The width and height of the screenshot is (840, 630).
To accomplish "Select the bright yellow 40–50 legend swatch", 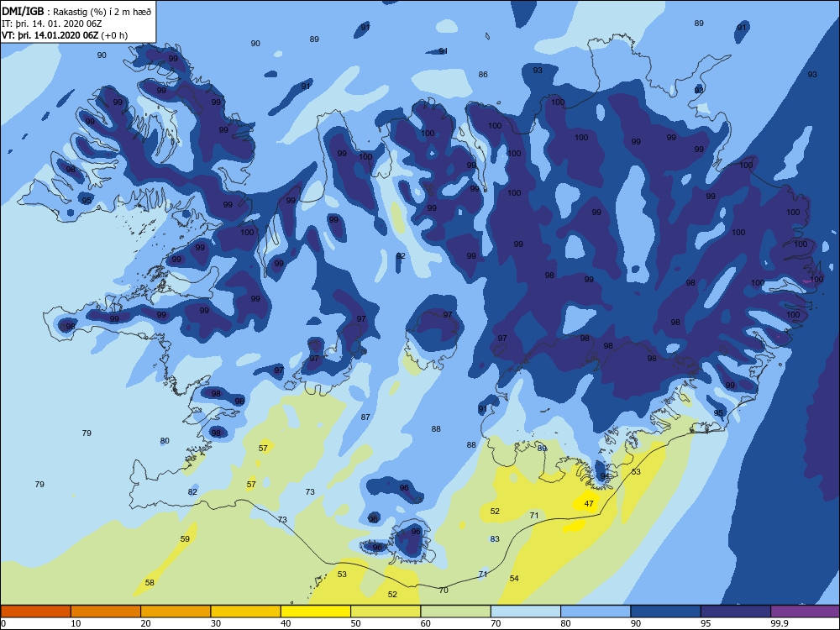I will [x=316, y=612].
